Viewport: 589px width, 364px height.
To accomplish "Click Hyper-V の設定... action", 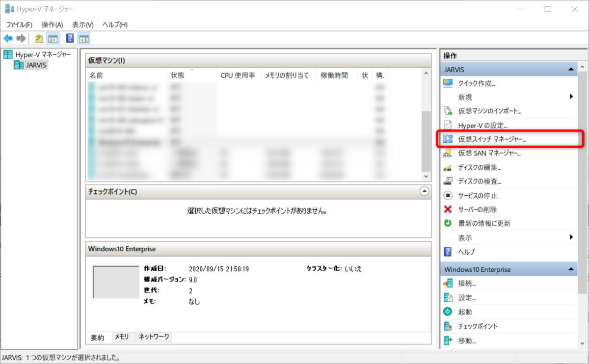I will (x=482, y=126).
